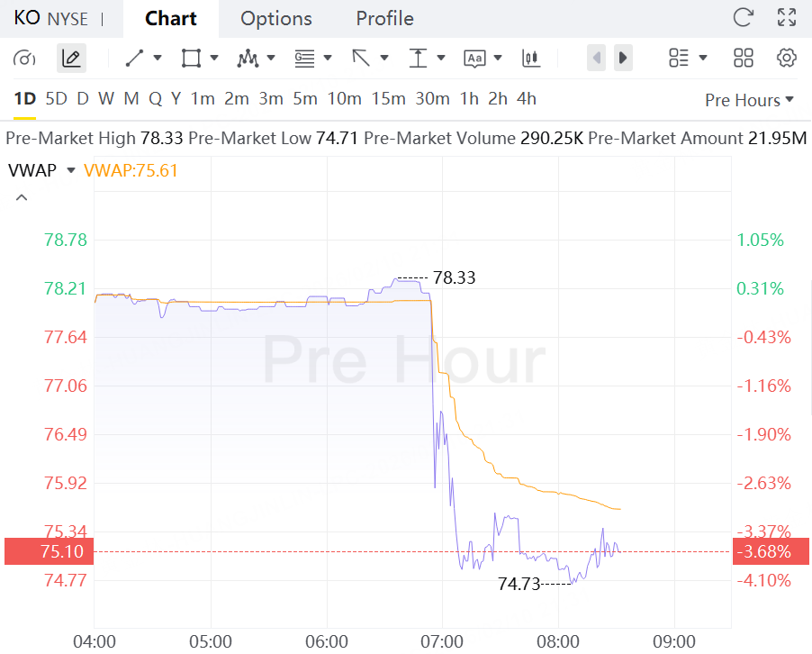
Task: Expand the list view options dropdown
Action: pyautogui.click(x=688, y=59)
